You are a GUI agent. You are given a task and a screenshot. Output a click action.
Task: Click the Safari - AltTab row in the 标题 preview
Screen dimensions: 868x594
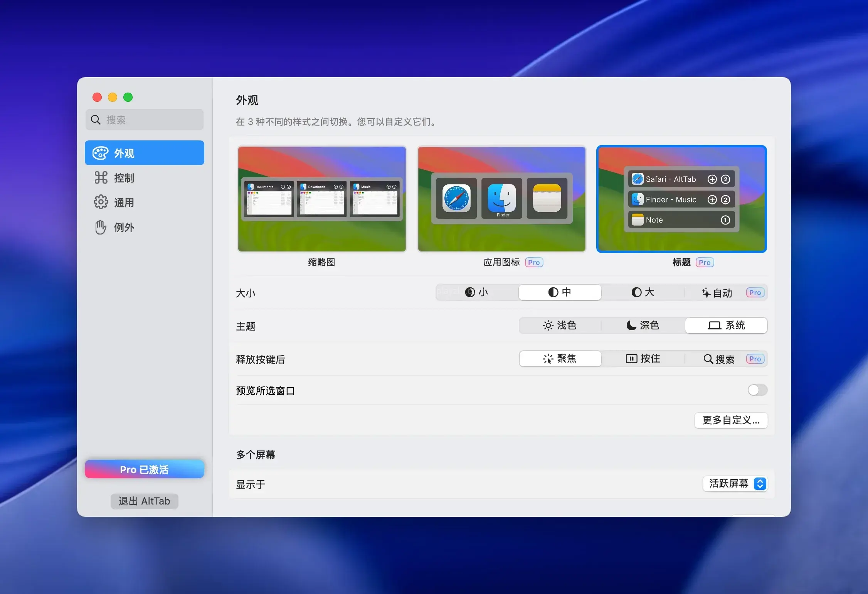(681, 179)
